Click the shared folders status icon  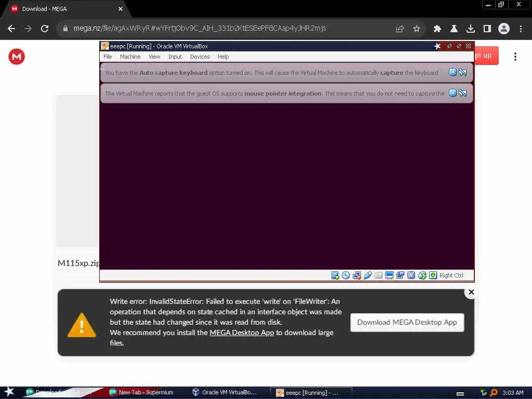click(x=378, y=275)
